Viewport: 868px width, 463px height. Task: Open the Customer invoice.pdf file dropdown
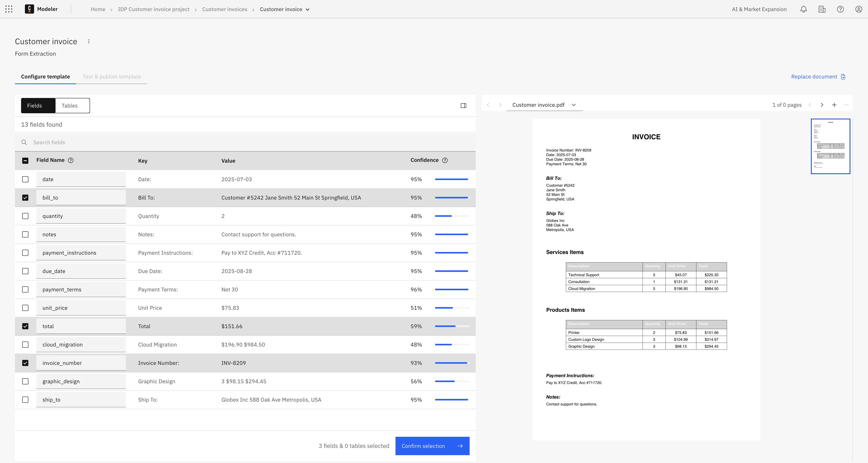coord(545,105)
